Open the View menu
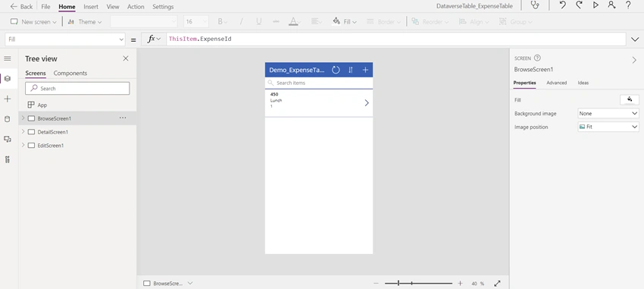The height and width of the screenshot is (289, 644). (113, 7)
